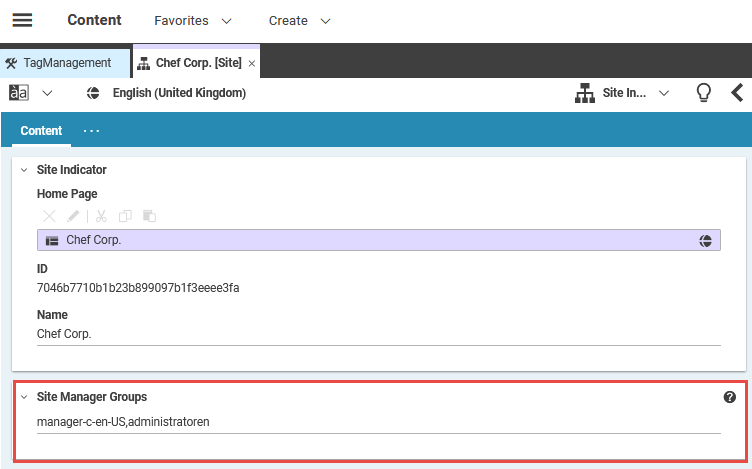Click the remove X icon under Home Page
Image resolution: width=752 pixels, height=469 pixels.
pos(49,216)
